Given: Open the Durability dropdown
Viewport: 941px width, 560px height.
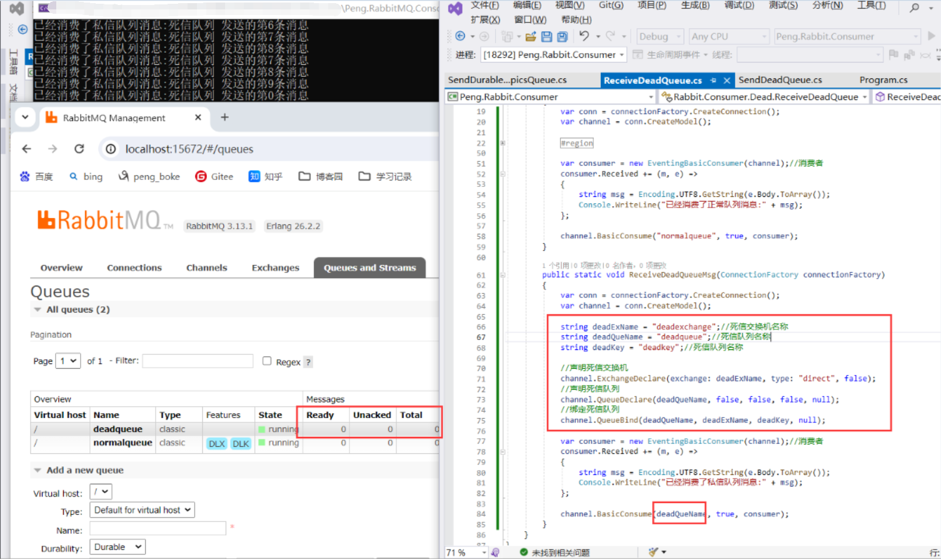Looking at the screenshot, I should 118,547.
